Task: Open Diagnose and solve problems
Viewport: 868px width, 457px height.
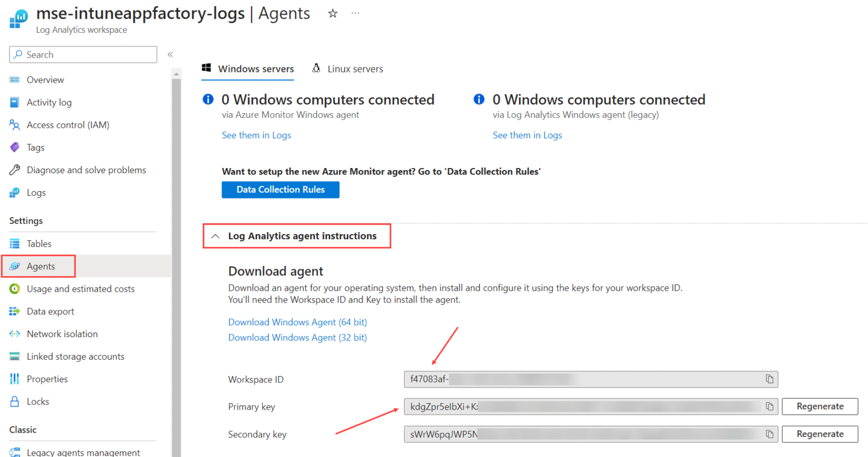Action: (x=86, y=170)
